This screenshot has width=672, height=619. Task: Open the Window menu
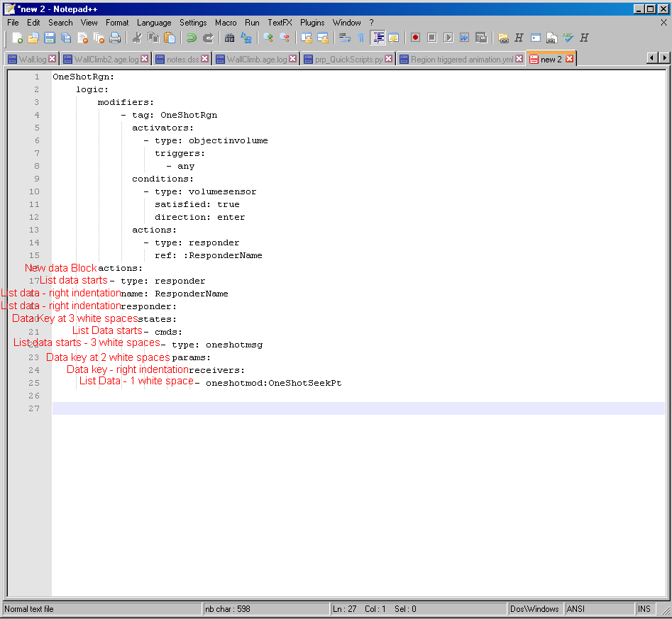(x=347, y=22)
